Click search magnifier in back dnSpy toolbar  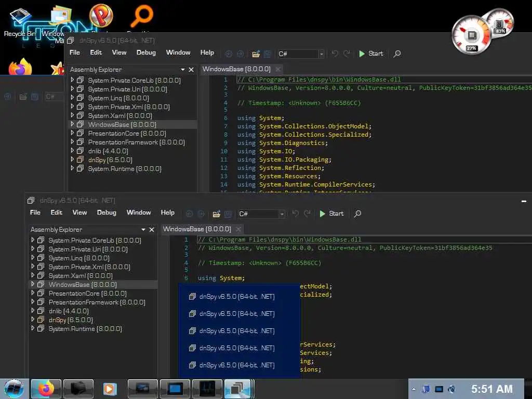tap(397, 54)
